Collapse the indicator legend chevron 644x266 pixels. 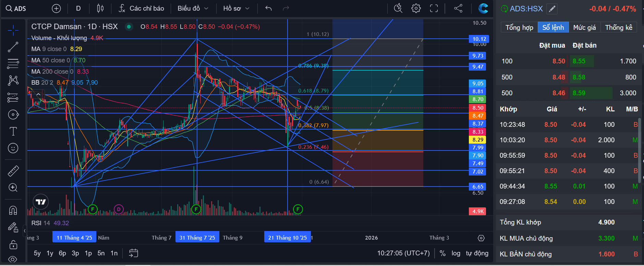click(x=38, y=94)
